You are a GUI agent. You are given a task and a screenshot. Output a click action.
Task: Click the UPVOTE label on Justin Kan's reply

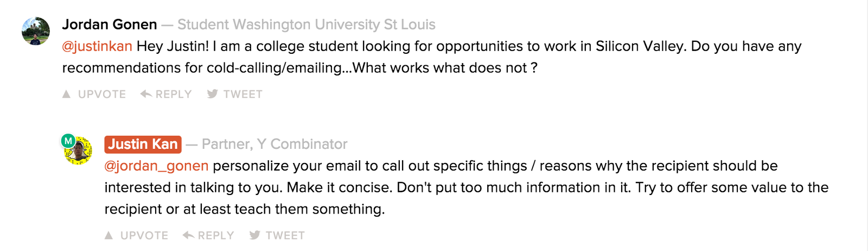click(x=144, y=236)
